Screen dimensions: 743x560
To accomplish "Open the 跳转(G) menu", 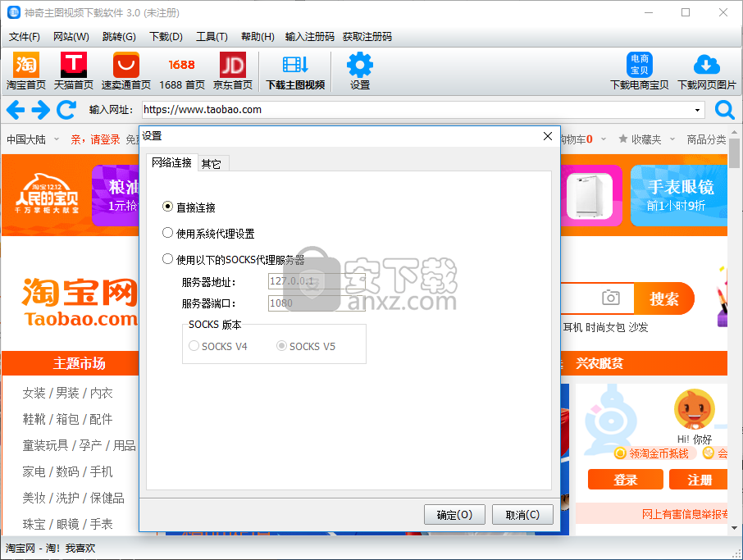I will point(119,36).
